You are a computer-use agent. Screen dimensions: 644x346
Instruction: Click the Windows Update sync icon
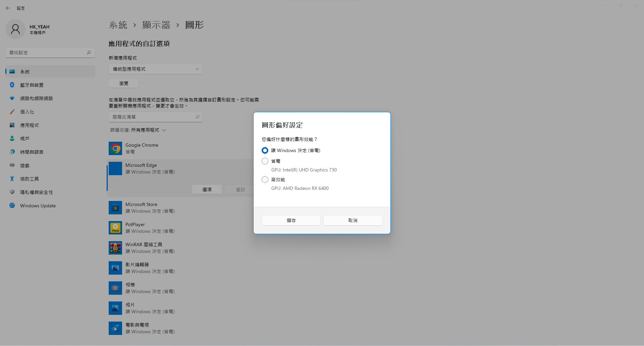(x=12, y=205)
